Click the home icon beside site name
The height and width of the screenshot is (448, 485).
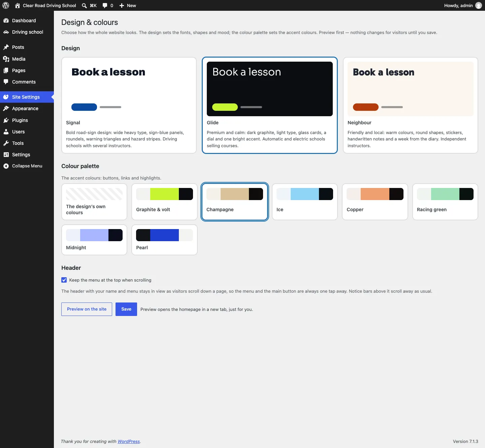click(18, 5)
